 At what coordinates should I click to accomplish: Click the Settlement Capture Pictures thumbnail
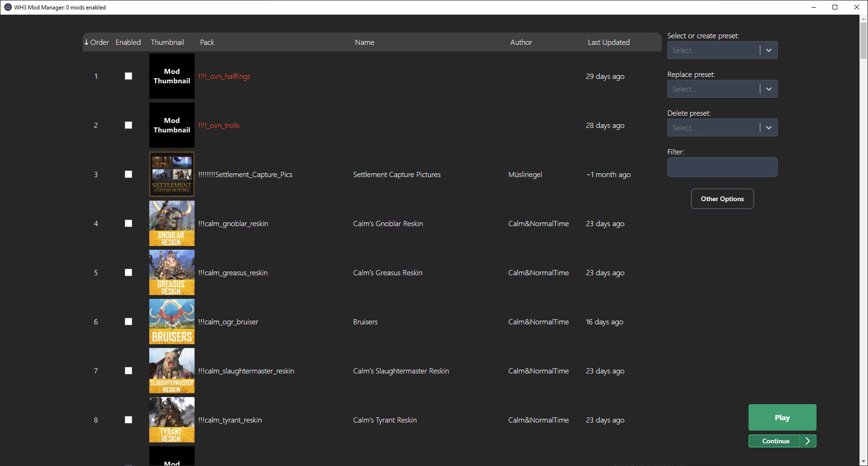172,174
